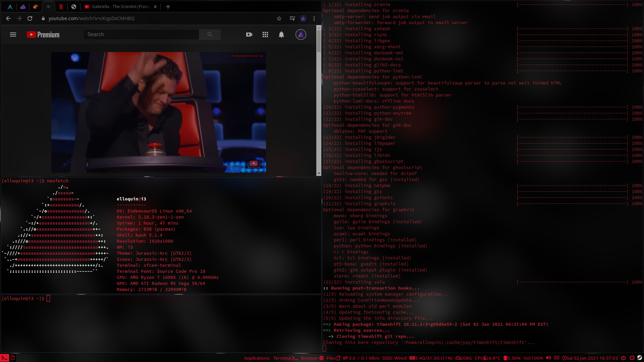Image resolution: width=644 pixels, height=362 pixels.
Task: Open the browser media controls icon
Action: [292, 18]
